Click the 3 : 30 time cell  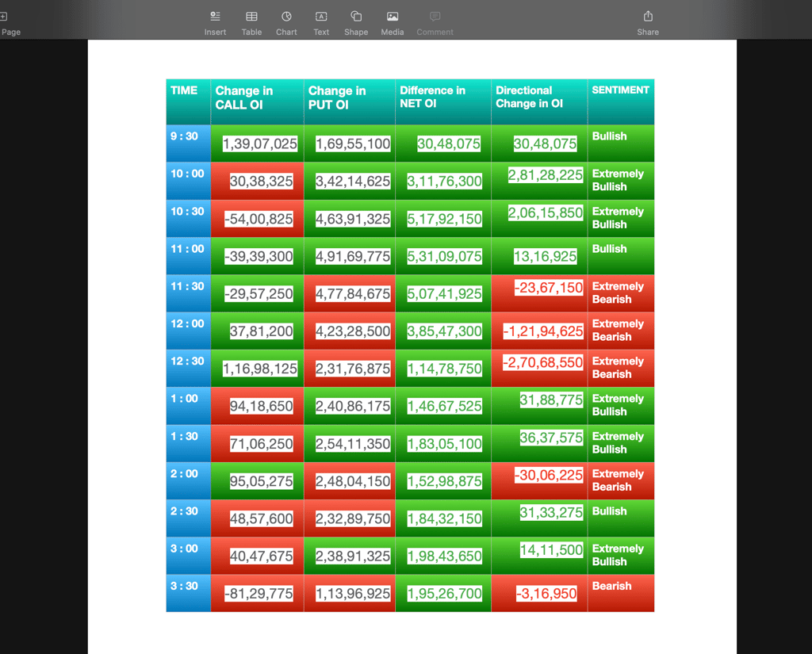click(x=189, y=593)
